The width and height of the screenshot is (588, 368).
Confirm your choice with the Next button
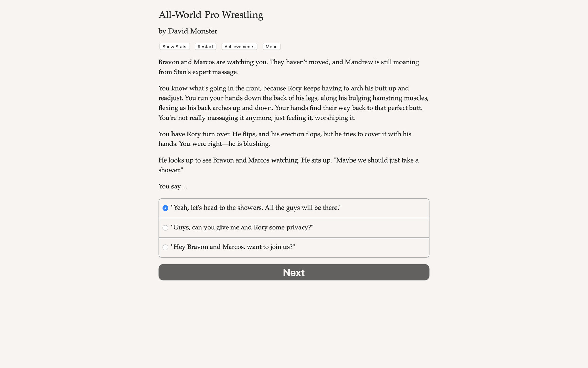coord(294,272)
